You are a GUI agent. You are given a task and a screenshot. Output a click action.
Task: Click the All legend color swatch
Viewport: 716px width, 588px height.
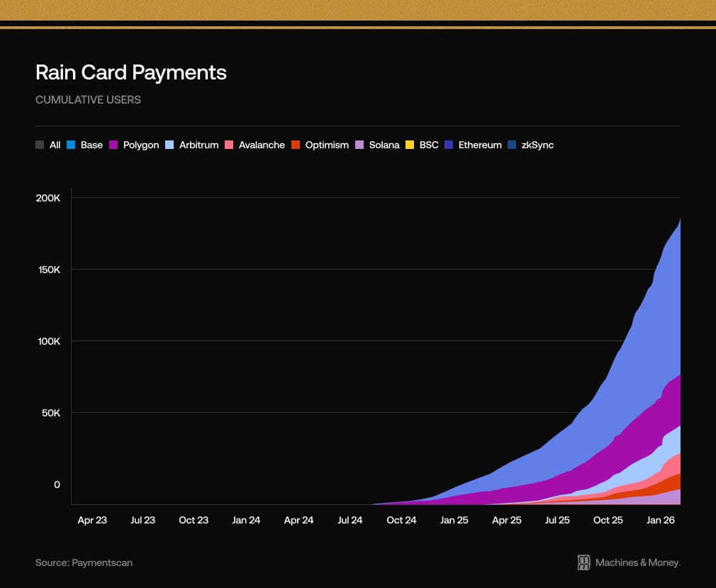pos(40,145)
